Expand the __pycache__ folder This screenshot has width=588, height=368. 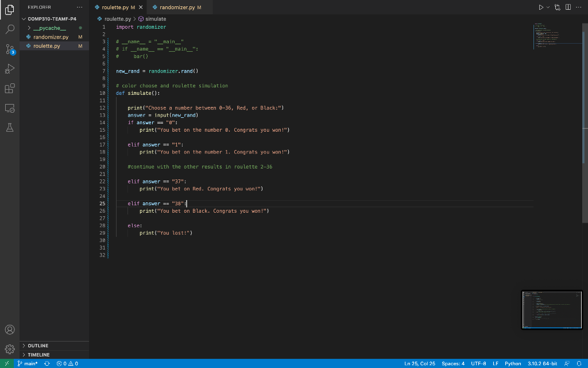point(49,28)
